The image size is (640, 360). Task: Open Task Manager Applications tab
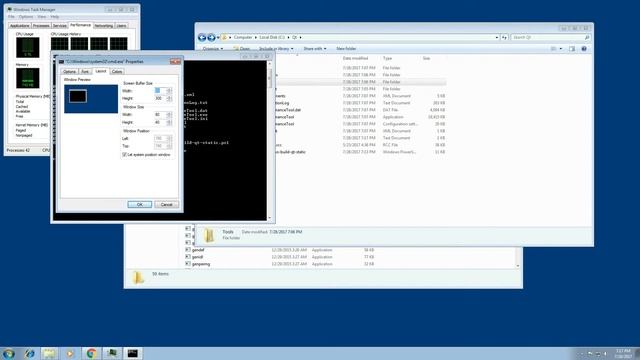click(x=20, y=26)
